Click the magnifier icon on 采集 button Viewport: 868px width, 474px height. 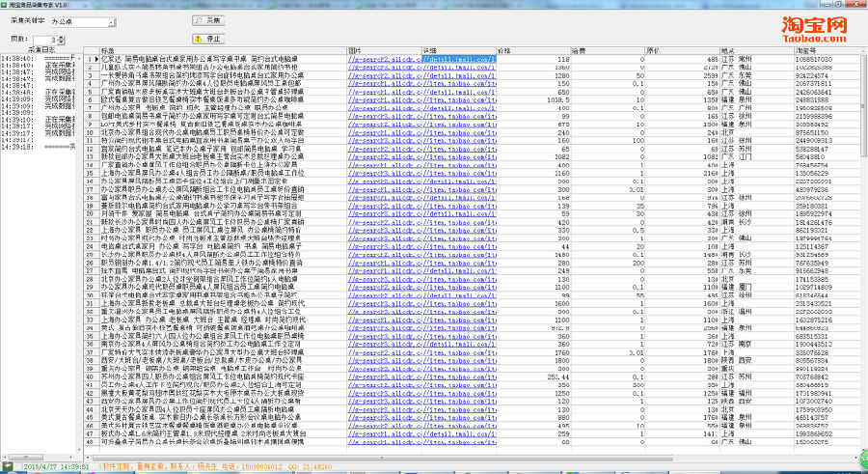(x=200, y=19)
